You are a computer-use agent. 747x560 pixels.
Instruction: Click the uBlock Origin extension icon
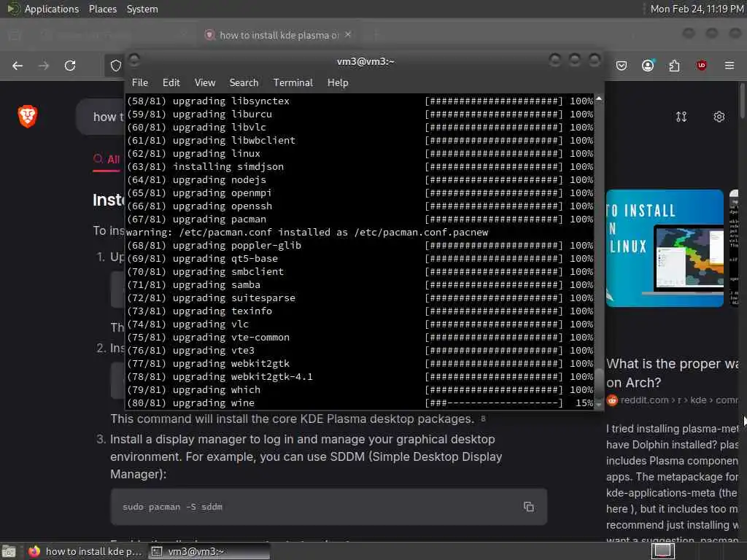click(x=701, y=66)
